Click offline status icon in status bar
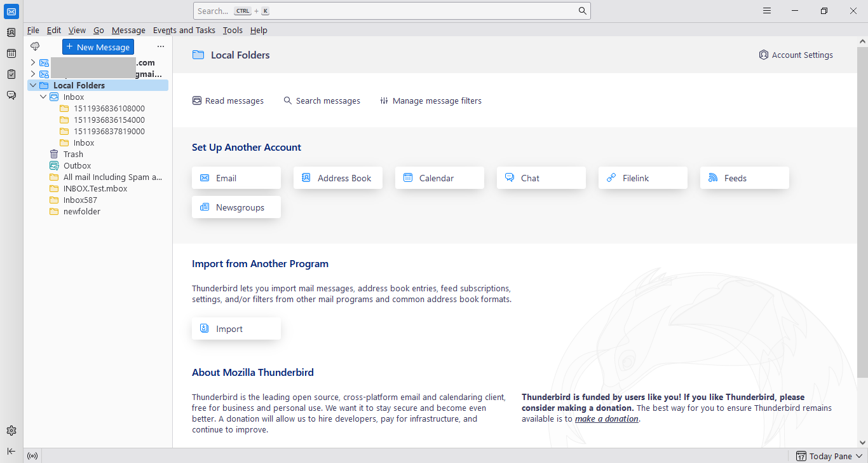868x463 pixels. pyautogui.click(x=33, y=456)
